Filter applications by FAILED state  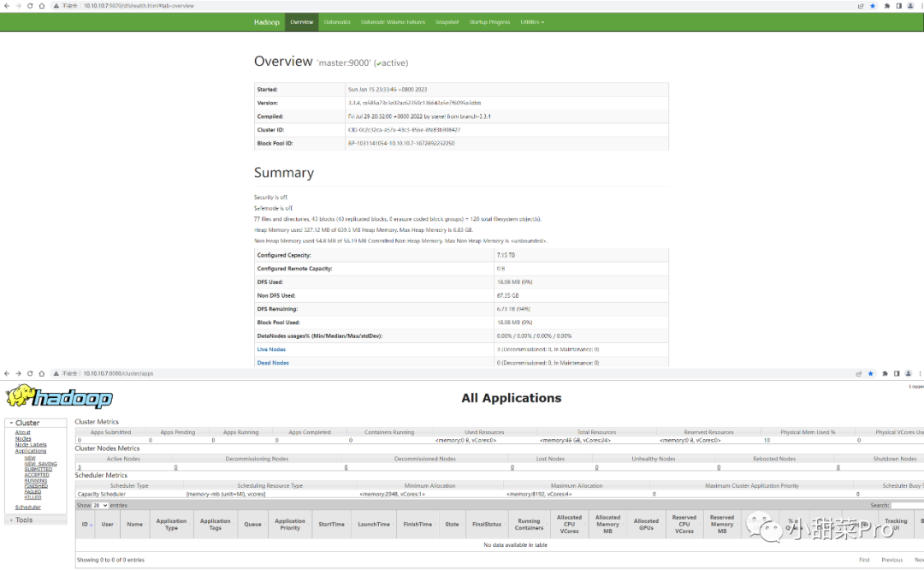(33, 491)
